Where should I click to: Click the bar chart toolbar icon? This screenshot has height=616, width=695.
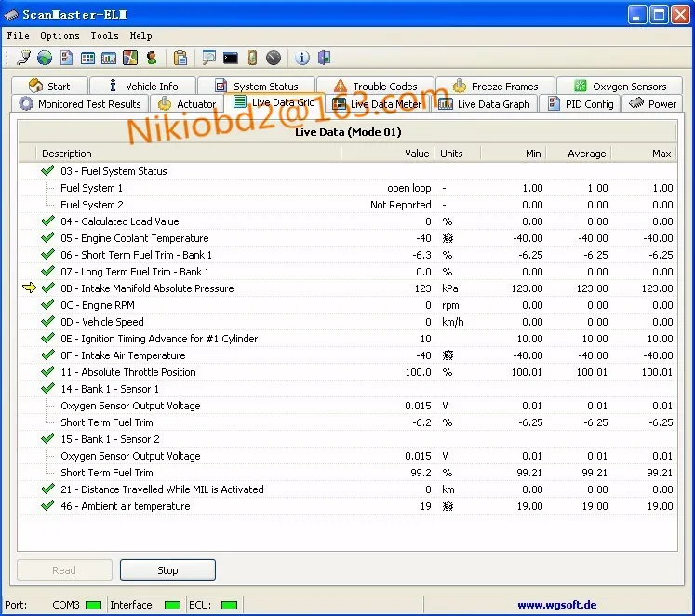pyautogui.click(x=109, y=58)
